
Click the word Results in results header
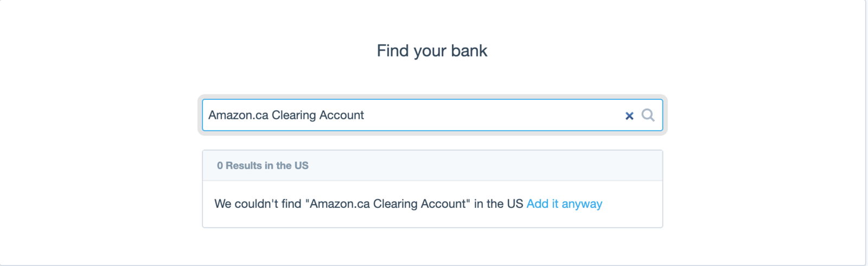point(244,166)
